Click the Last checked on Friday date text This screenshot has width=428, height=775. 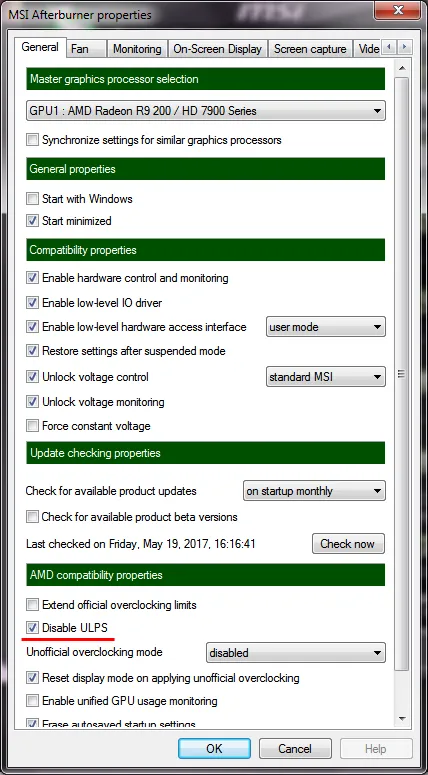[141, 544]
